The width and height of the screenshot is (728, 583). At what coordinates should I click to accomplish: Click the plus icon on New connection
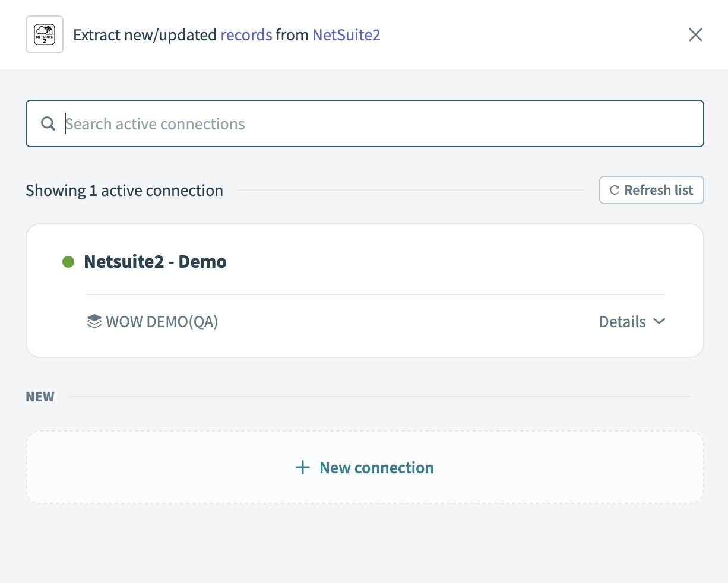[x=303, y=468]
